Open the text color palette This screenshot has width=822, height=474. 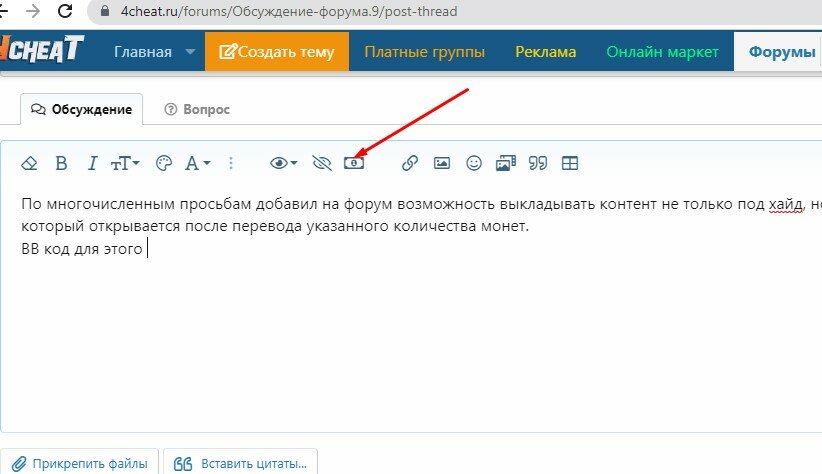pos(164,164)
